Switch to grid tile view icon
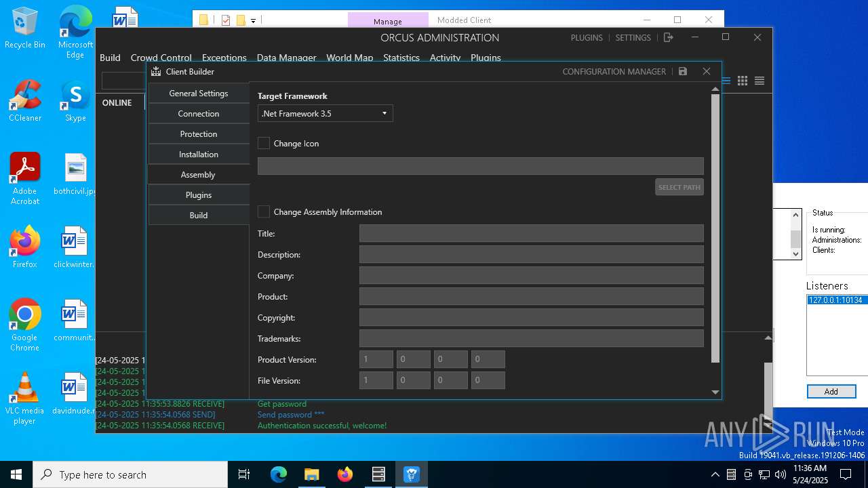 tap(743, 81)
